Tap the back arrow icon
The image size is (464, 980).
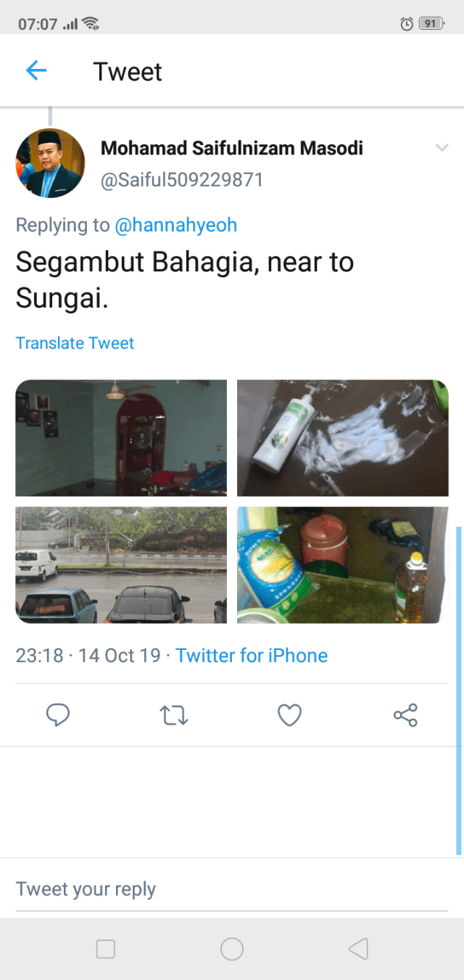click(x=36, y=70)
